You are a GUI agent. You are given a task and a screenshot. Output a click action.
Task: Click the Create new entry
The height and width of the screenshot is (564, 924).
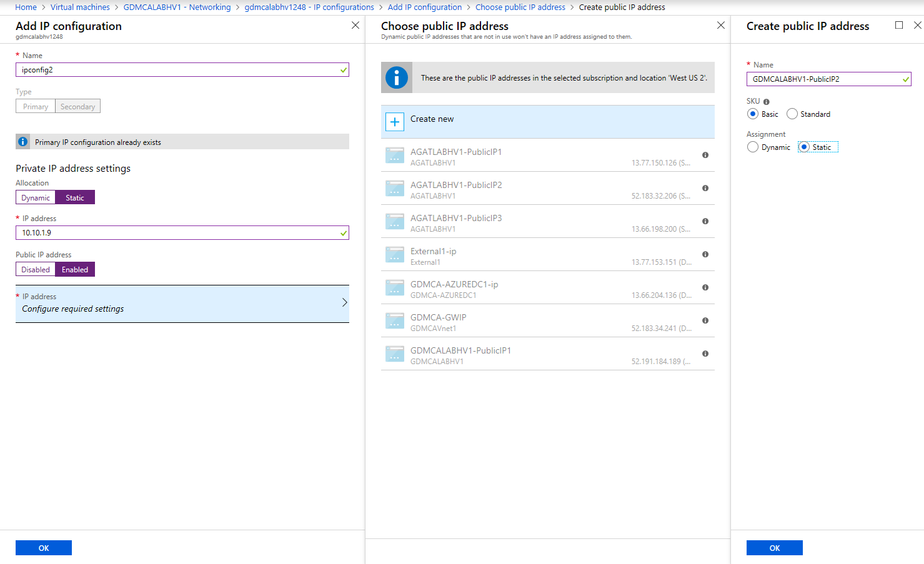click(548, 122)
